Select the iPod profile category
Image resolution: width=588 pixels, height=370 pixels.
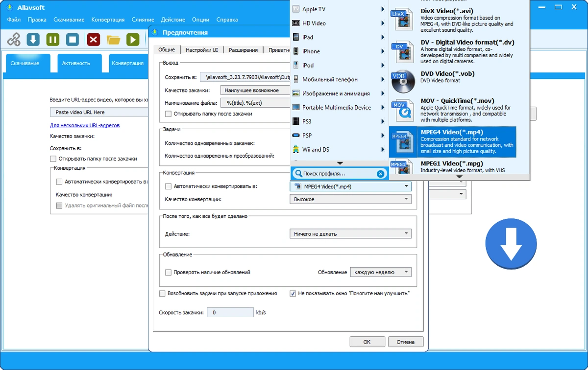pyautogui.click(x=339, y=65)
